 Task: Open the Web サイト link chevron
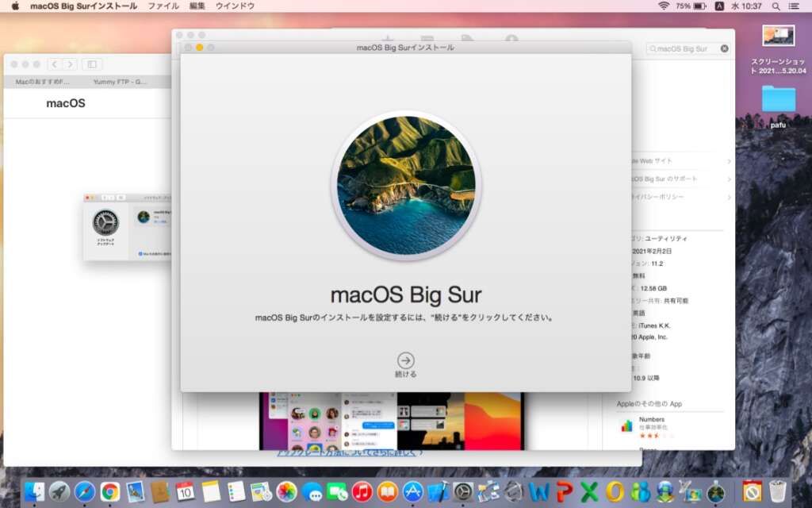(x=729, y=161)
